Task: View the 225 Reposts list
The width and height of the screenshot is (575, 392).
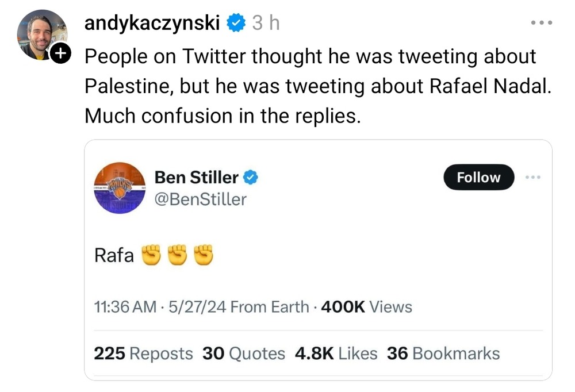Action: [x=143, y=353]
